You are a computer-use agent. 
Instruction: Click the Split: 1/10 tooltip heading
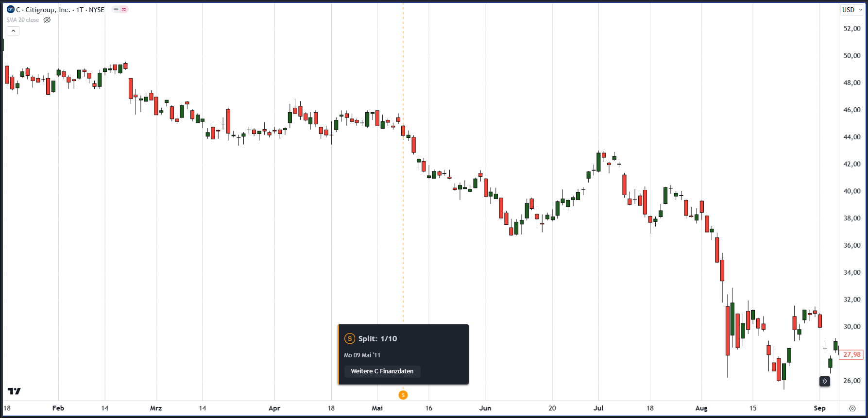pos(377,339)
